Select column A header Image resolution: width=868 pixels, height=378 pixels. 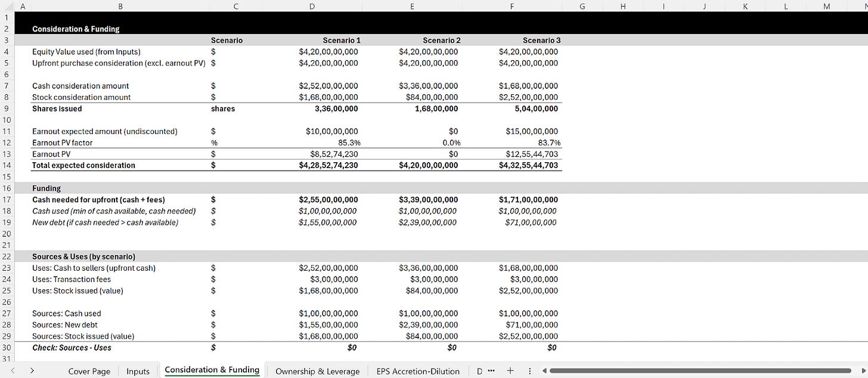tap(22, 6)
